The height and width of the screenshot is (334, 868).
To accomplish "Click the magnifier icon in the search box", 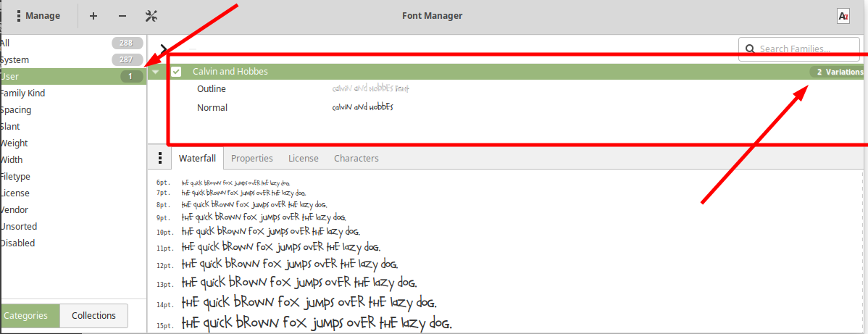I will (750, 49).
